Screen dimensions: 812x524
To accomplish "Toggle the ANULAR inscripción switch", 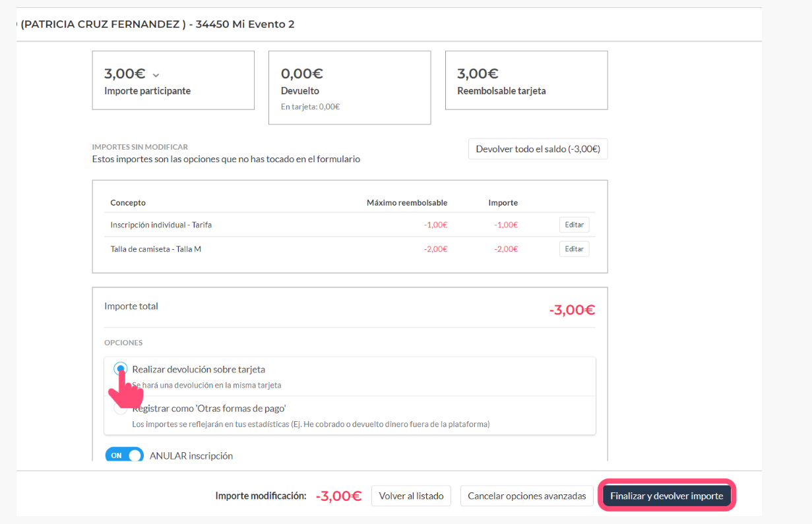I will 124,455.
